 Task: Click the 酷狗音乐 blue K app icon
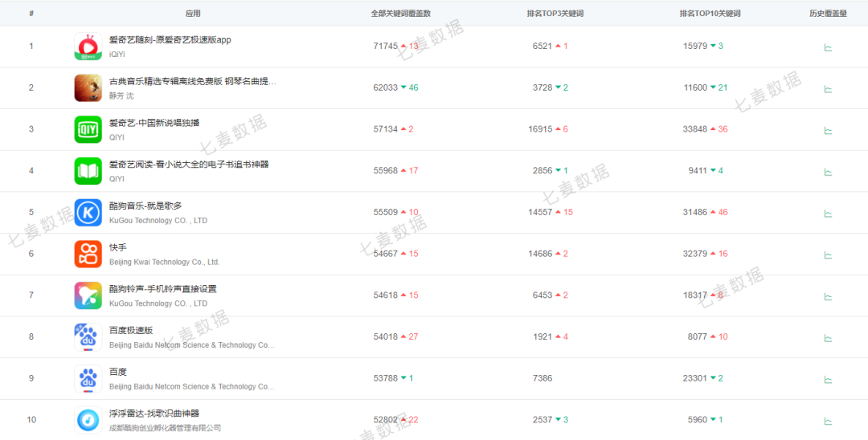click(88, 213)
